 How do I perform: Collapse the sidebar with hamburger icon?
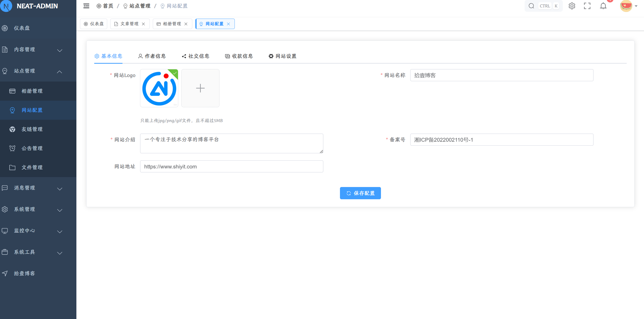86,6
